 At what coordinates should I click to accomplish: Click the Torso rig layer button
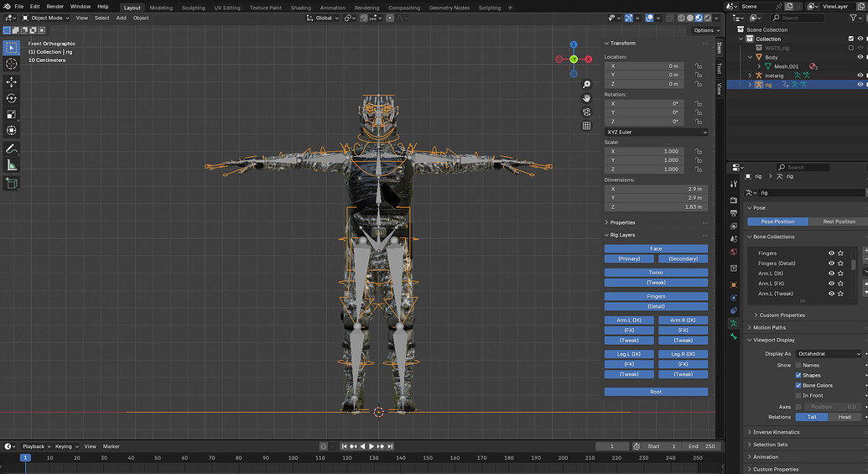tap(656, 273)
